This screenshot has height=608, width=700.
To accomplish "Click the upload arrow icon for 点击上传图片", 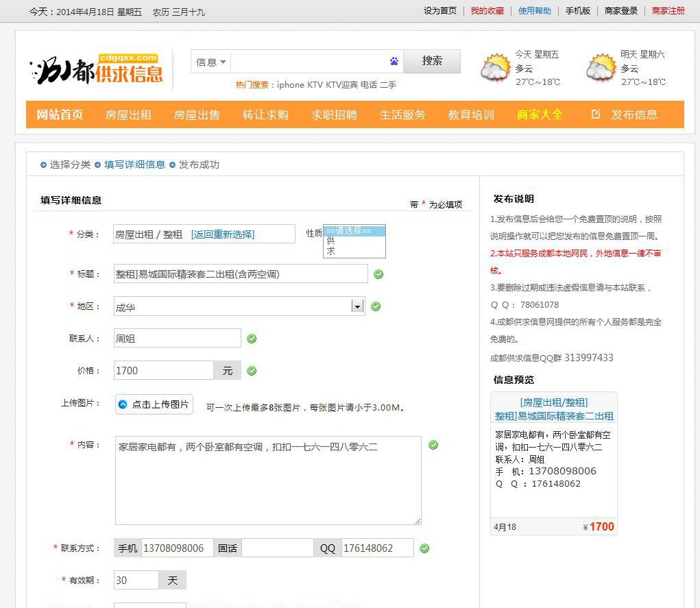I will coord(122,404).
